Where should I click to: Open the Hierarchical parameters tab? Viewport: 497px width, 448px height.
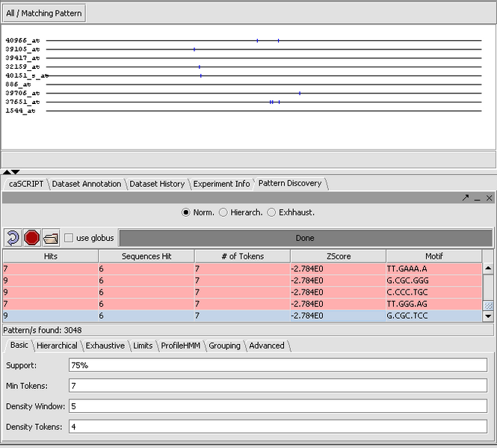click(57, 346)
